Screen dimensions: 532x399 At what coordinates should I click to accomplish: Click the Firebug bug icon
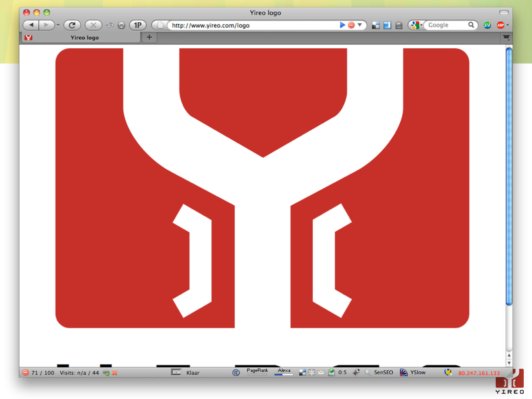pos(356,372)
